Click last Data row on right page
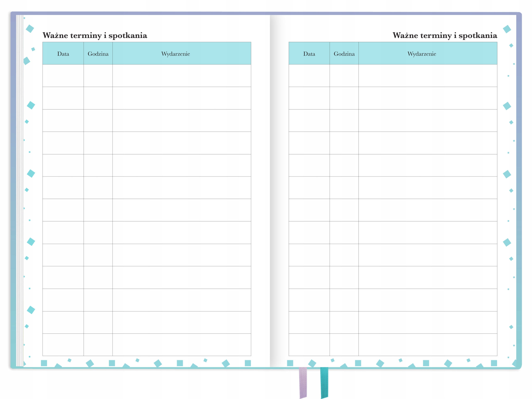This screenshot has width=532, height=399. tap(309, 344)
